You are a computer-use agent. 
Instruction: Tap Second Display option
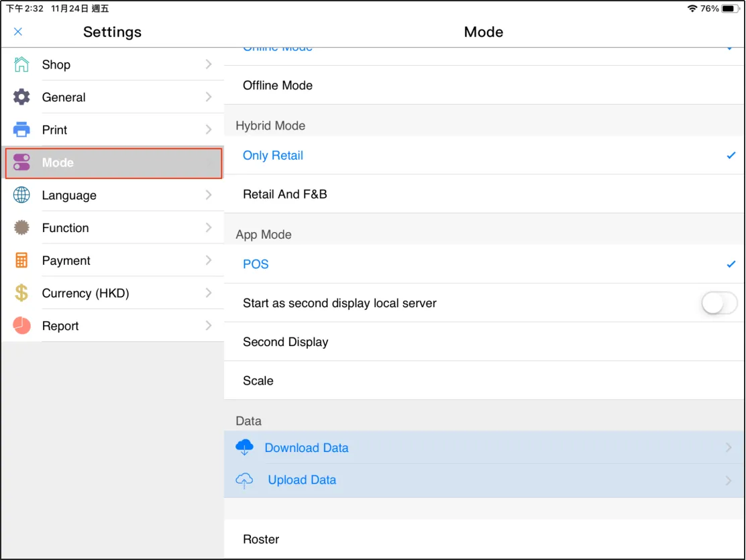coord(285,342)
